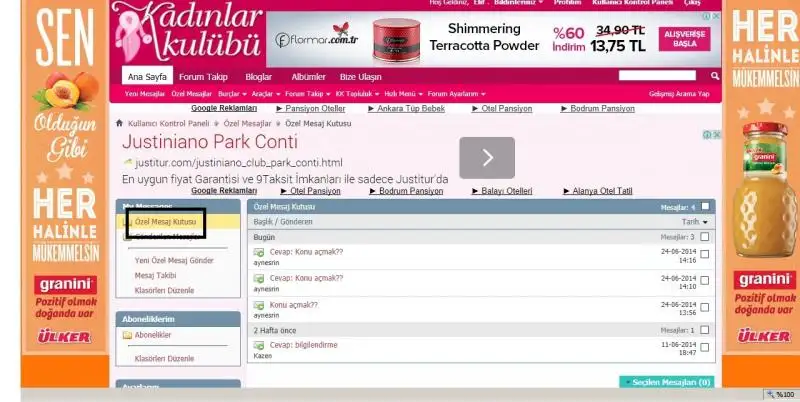
Task: Switch to the Forum Takip tab
Action: pos(203,77)
